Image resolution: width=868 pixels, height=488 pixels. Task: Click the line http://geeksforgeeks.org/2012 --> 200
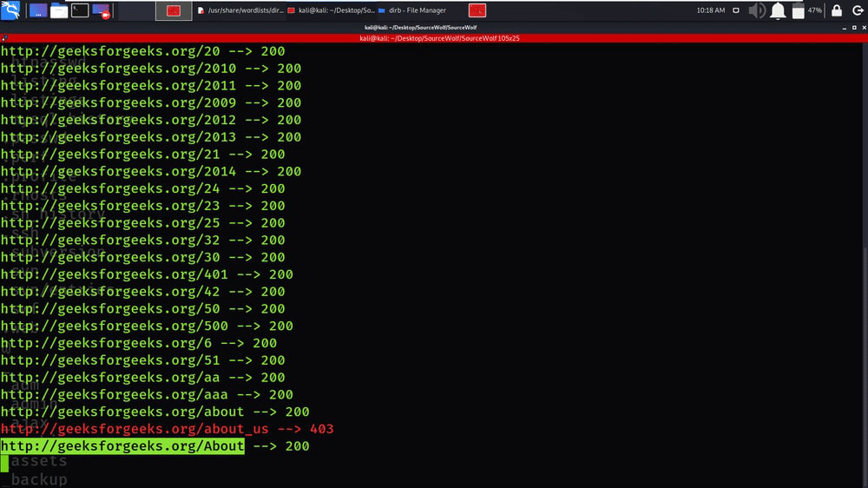(x=150, y=120)
